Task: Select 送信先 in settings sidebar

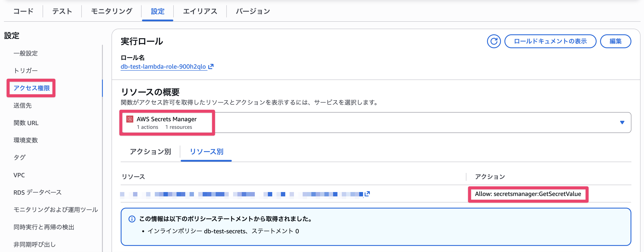Action: 22,105
